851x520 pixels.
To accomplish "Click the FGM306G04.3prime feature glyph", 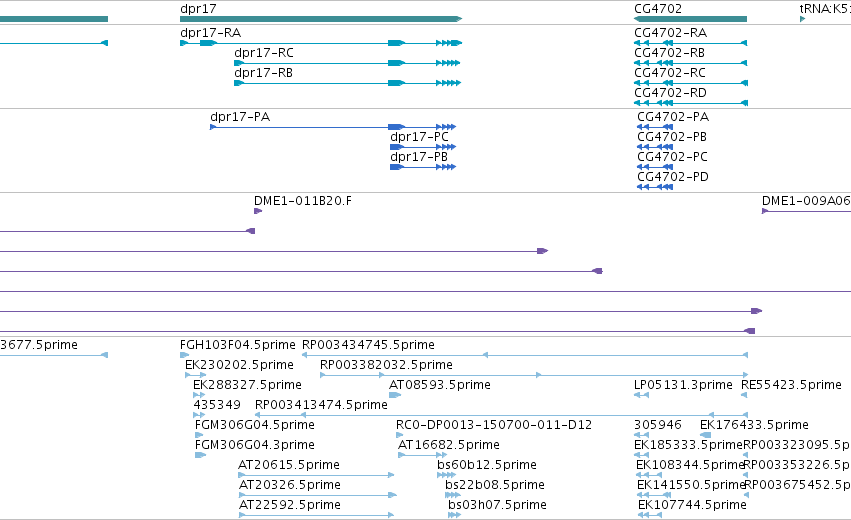I will click(x=200, y=455).
